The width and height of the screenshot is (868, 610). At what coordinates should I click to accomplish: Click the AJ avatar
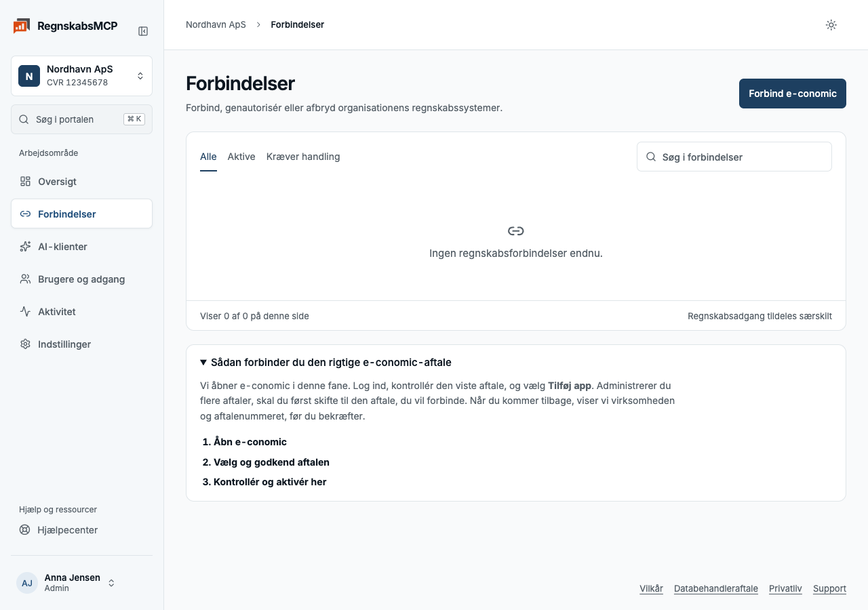point(27,583)
